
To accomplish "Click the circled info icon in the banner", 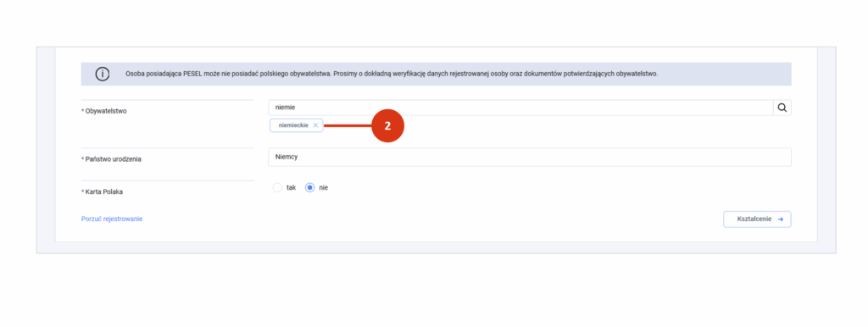I will (103, 74).
